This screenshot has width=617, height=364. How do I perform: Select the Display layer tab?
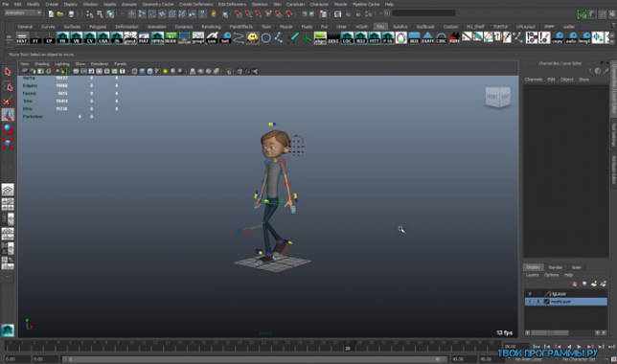coord(533,267)
